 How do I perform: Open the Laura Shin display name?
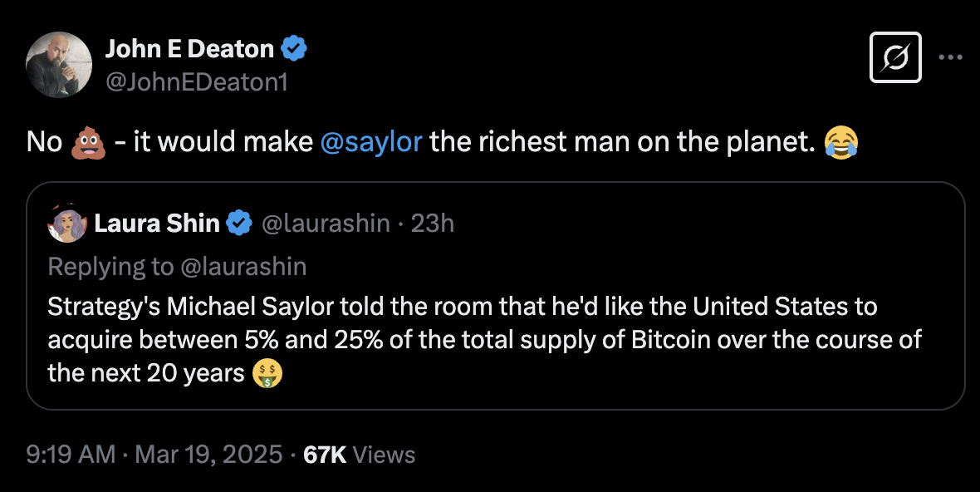(x=157, y=223)
